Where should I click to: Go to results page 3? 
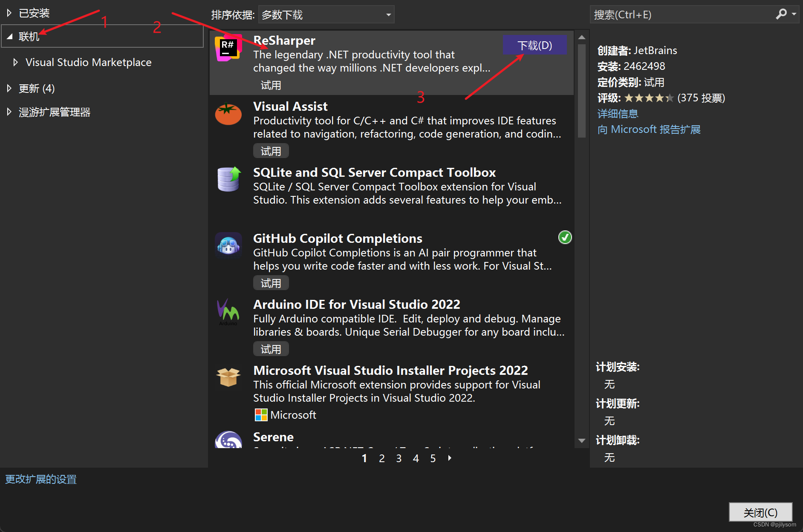click(x=399, y=458)
